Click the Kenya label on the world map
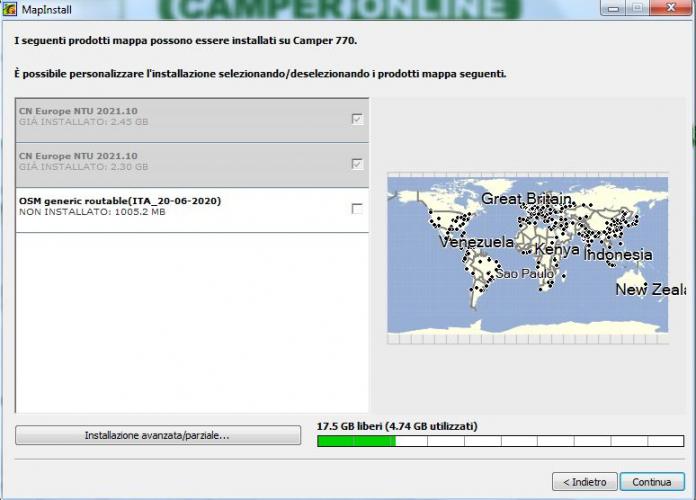The height and width of the screenshot is (500, 696). tap(556, 249)
